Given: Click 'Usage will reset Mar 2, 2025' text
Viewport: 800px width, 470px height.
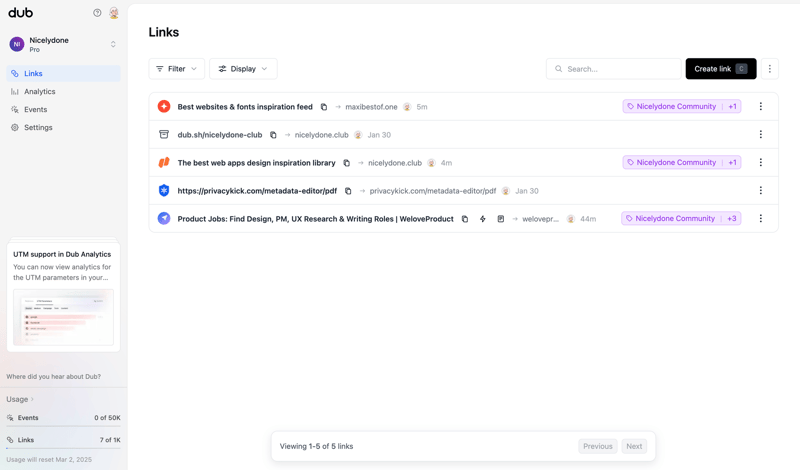Looking at the screenshot, I should click(x=49, y=459).
